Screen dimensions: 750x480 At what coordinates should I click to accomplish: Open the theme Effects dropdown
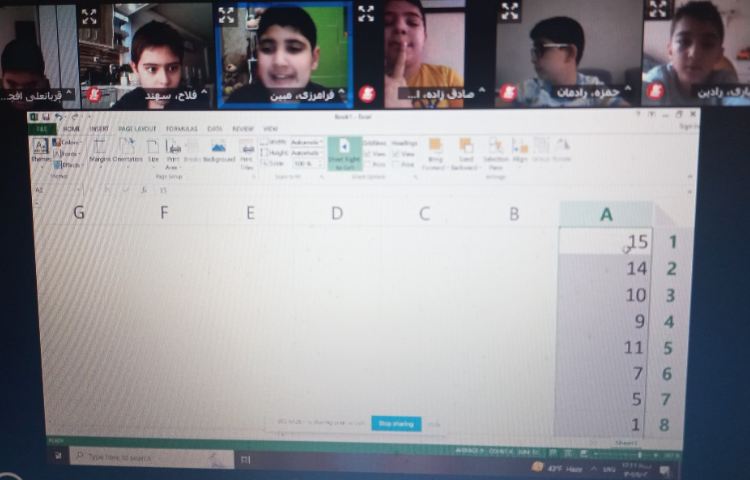point(67,165)
